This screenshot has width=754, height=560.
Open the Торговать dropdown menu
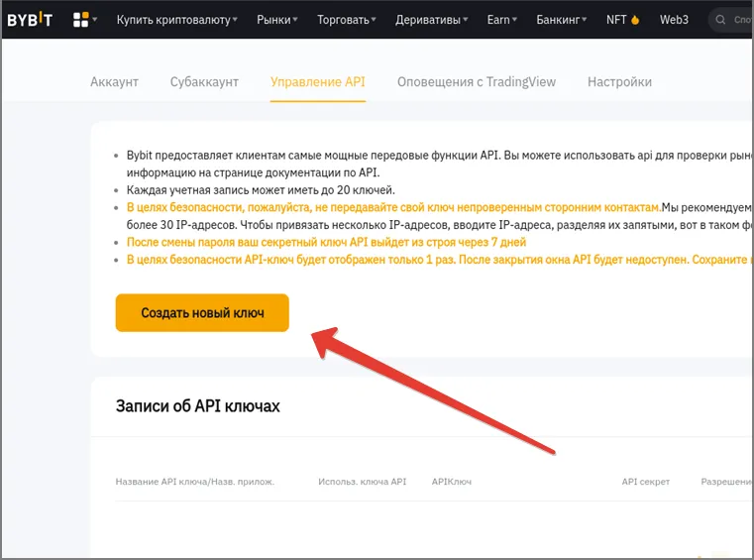click(347, 19)
